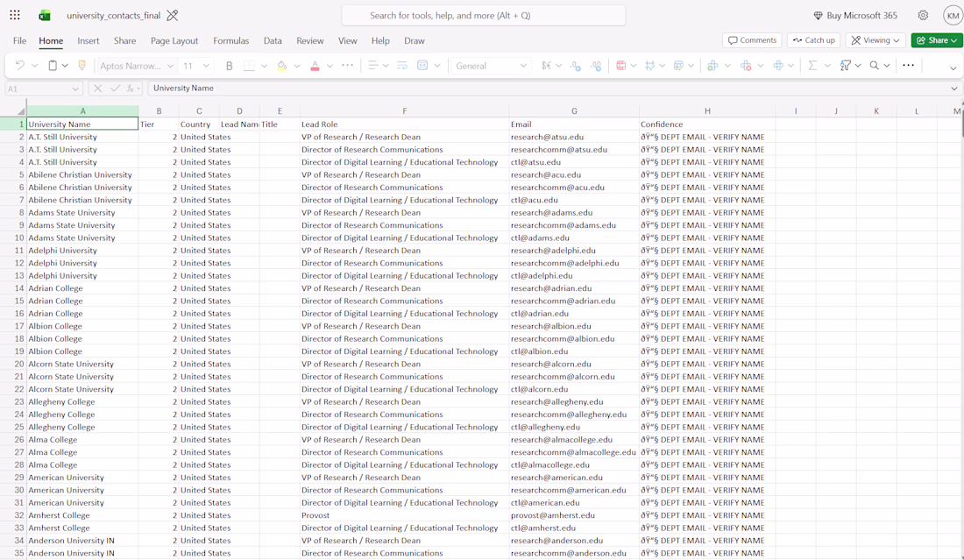This screenshot has width=964, height=560.
Task: Click the Catch up button
Action: tap(814, 40)
